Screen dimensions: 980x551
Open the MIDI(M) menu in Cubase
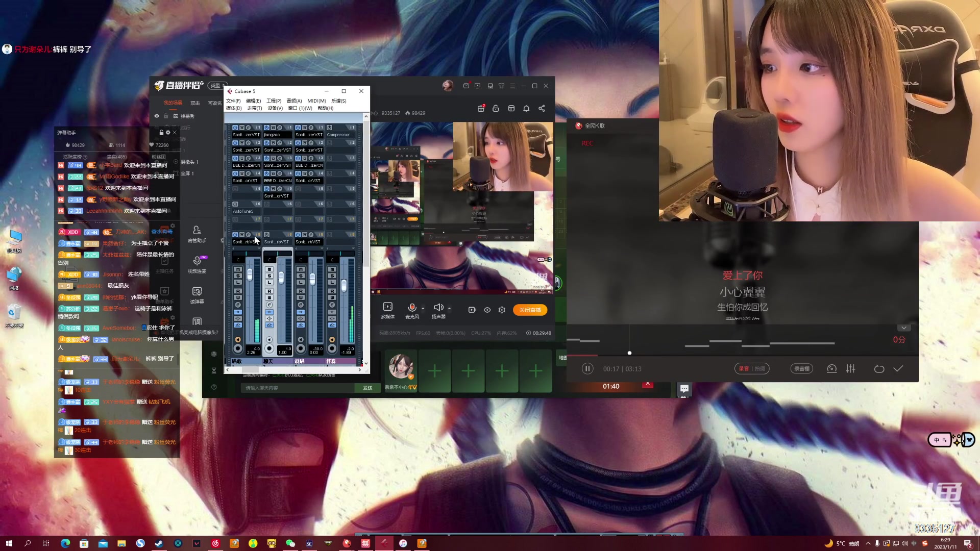[316, 101]
